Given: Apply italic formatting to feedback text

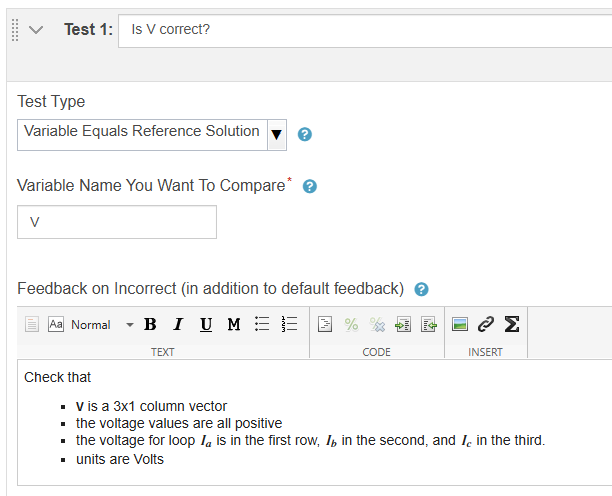Looking at the screenshot, I should click(178, 324).
